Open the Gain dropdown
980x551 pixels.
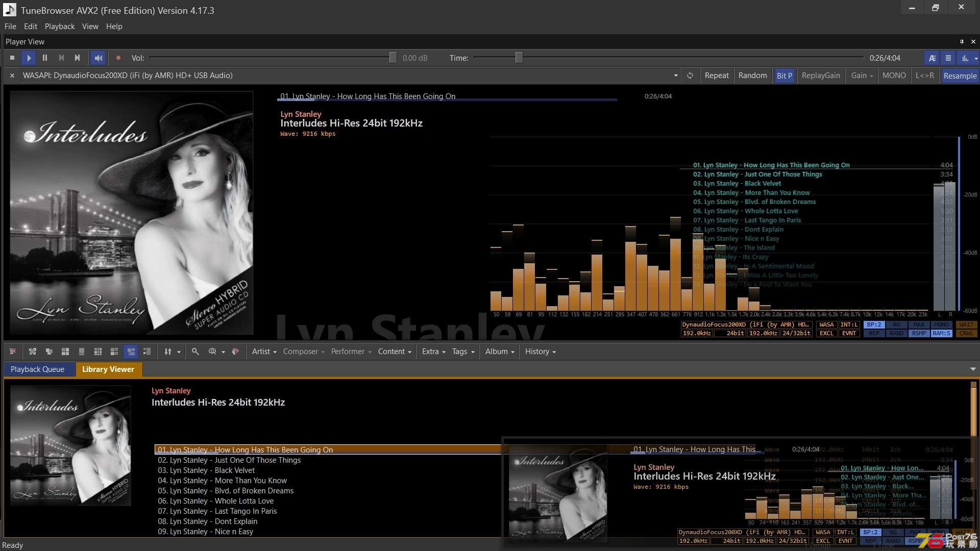(862, 76)
